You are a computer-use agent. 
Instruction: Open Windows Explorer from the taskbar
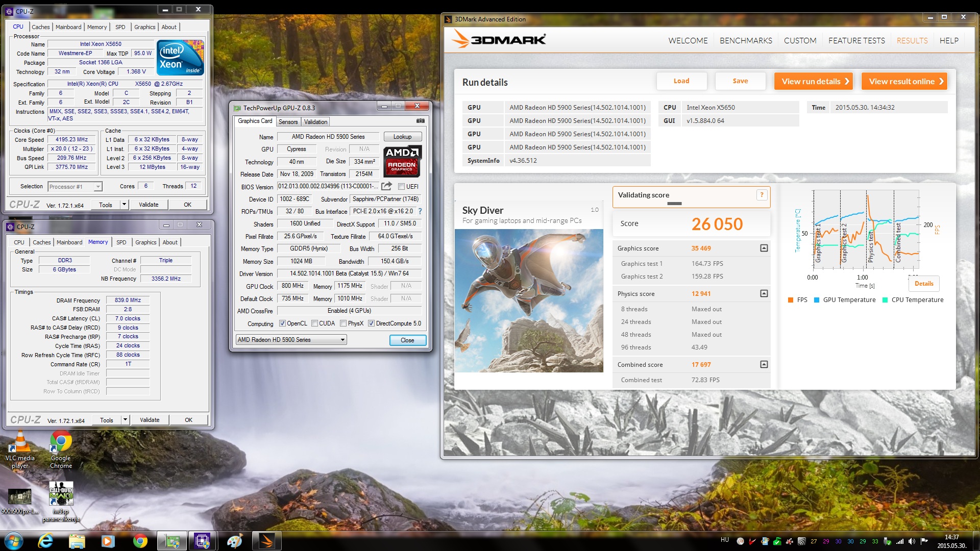coord(77,541)
